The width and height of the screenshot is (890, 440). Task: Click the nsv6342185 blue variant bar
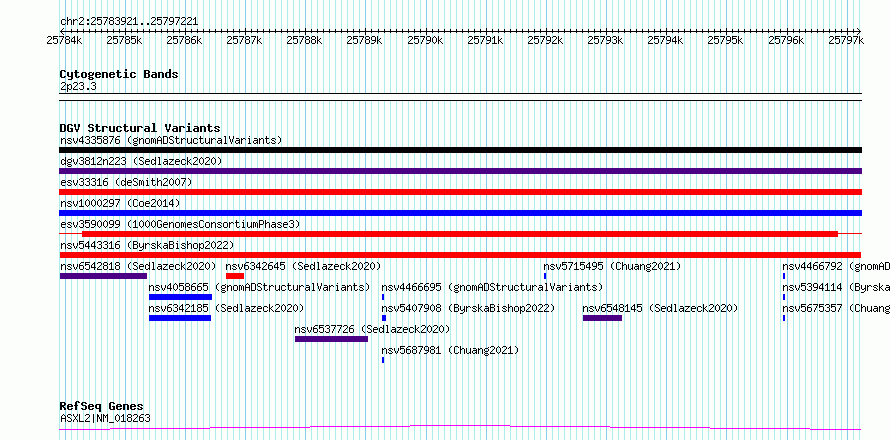[x=180, y=318]
